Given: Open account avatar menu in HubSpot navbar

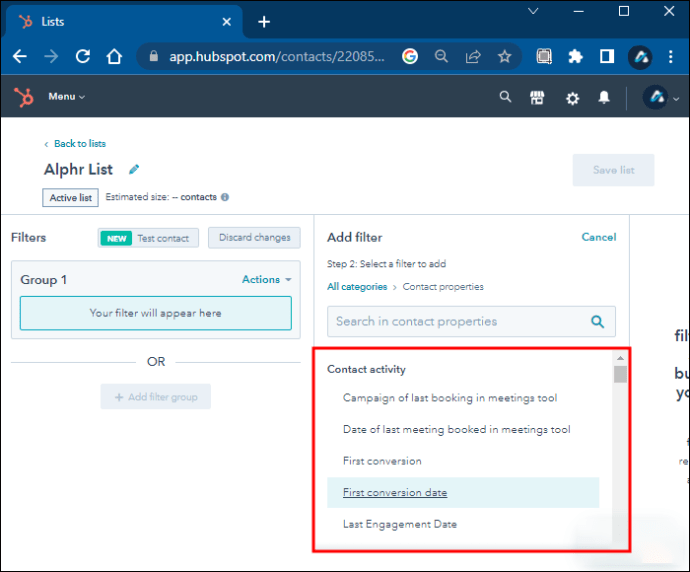Looking at the screenshot, I should point(661,97).
